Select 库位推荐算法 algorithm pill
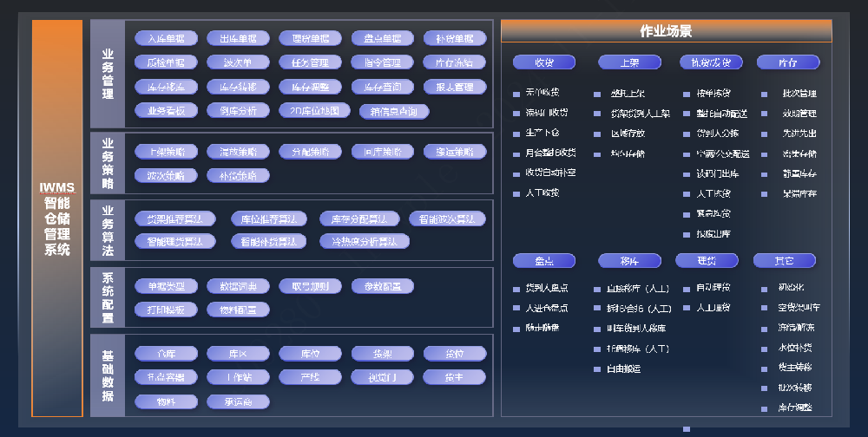Image resolution: width=868 pixels, height=437 pixels. point(269,219)
